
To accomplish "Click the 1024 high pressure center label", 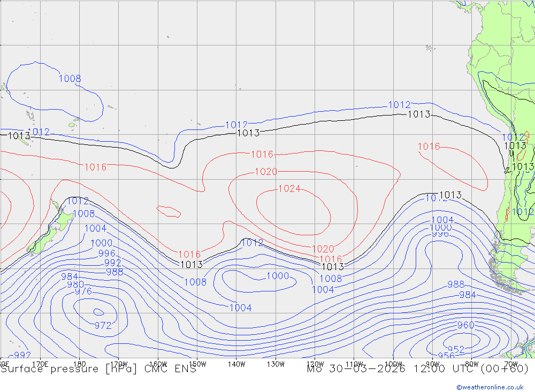I will click(289, 189).
